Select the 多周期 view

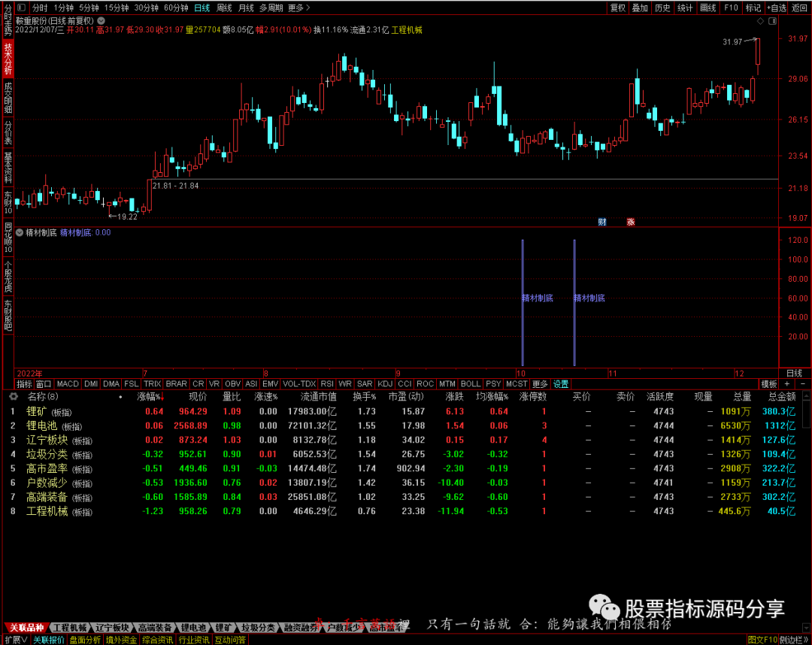point(271,8)
